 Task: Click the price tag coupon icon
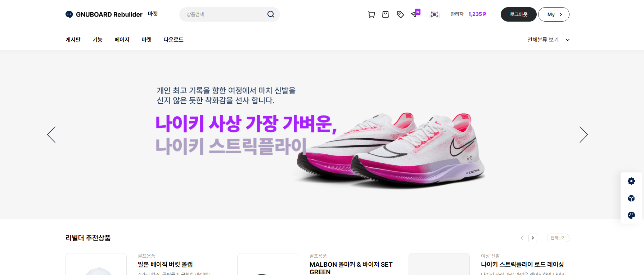tap(400, 14)
